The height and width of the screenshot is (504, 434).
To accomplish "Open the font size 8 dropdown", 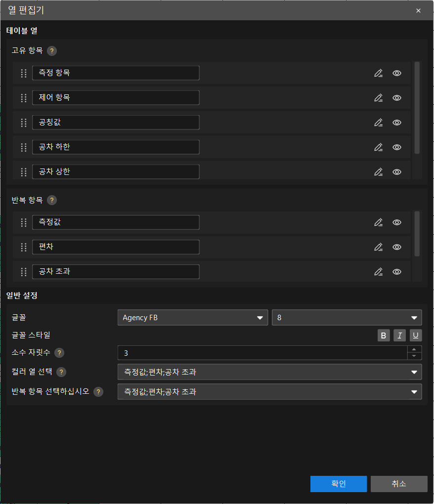I will tap(347, 318).
